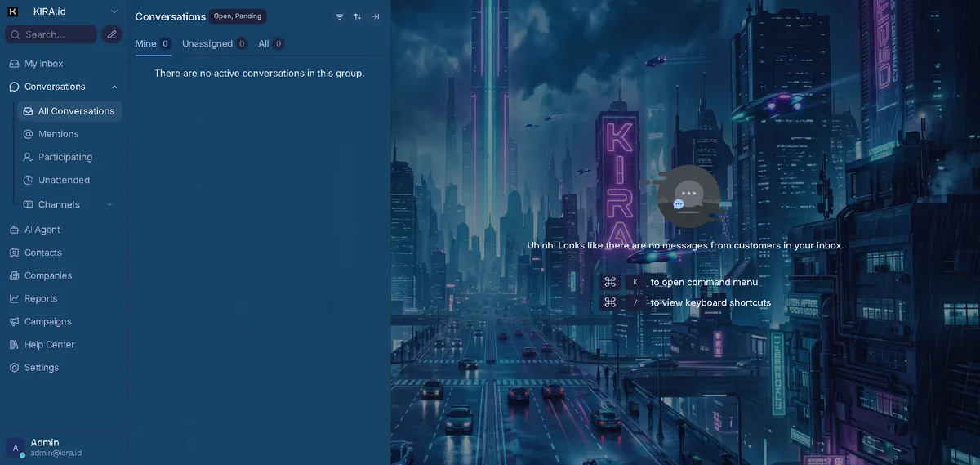Focus the Search field in sidebar
Viewport: 980px width, 465px height.
tap(51, 34)
